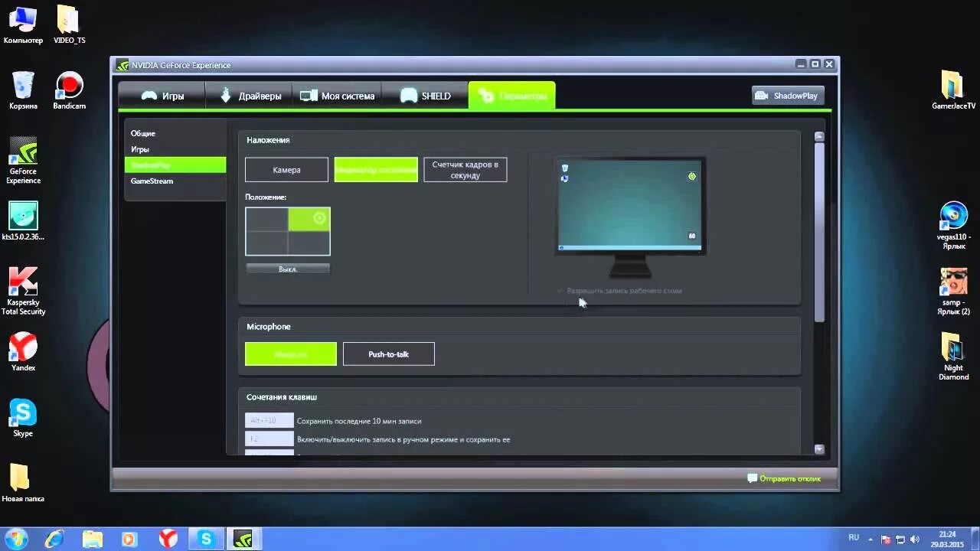Show hidden tray icons arrow
Viewport: 980px width, 551px height.
click(872, 540)
